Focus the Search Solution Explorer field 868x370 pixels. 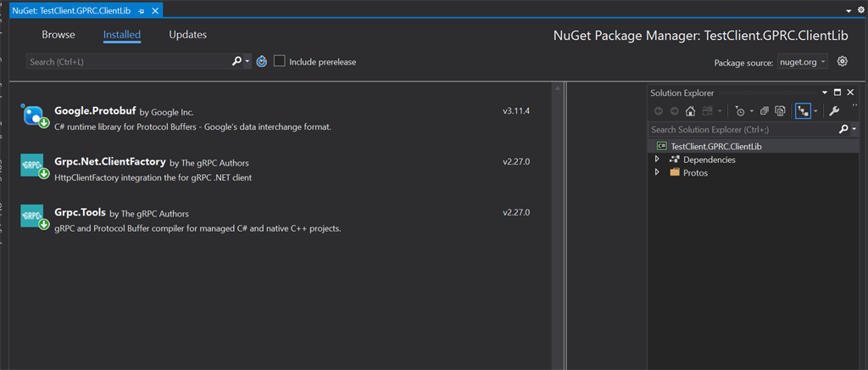point(743,130)
